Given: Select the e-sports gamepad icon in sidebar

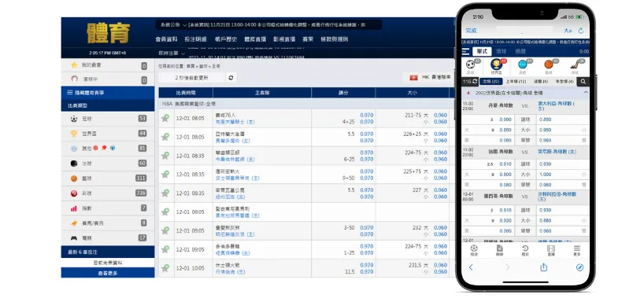Looking at the screenshot, I should tap(74, 238).
